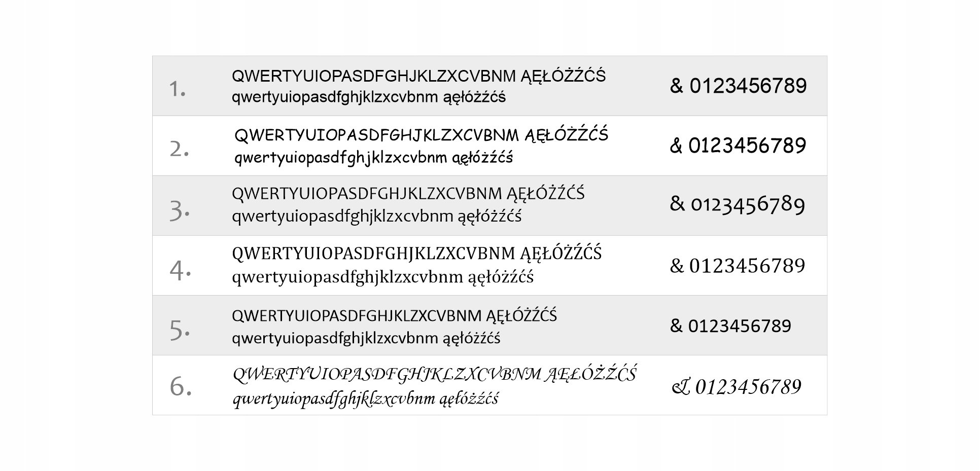
Task: Select font row number 4.
Action: (x=489, y=265)
